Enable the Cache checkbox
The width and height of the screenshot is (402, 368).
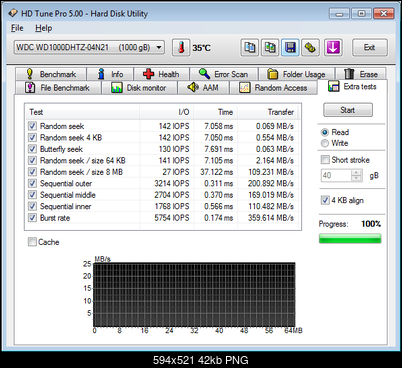pos(32,242)
